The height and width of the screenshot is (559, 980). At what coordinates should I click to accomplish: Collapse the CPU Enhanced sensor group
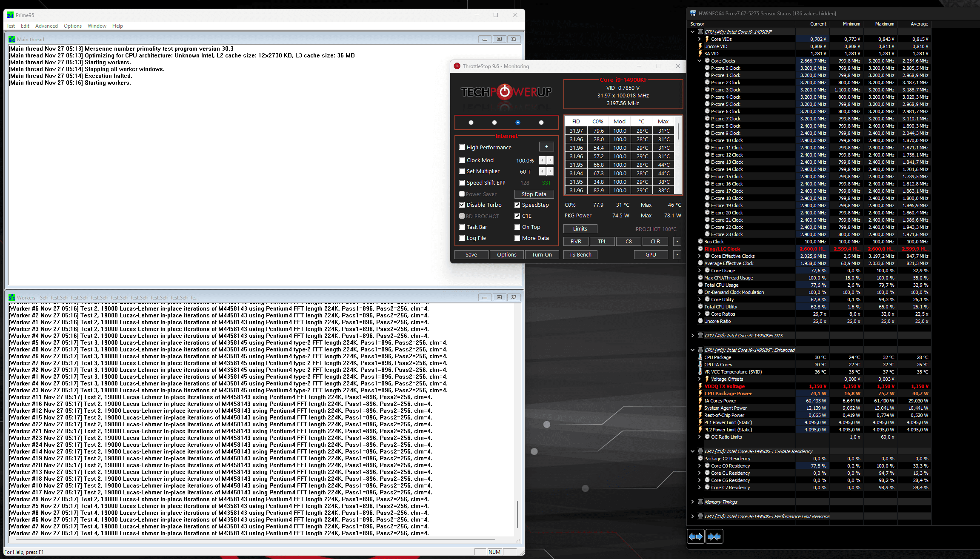click(692, 350)
